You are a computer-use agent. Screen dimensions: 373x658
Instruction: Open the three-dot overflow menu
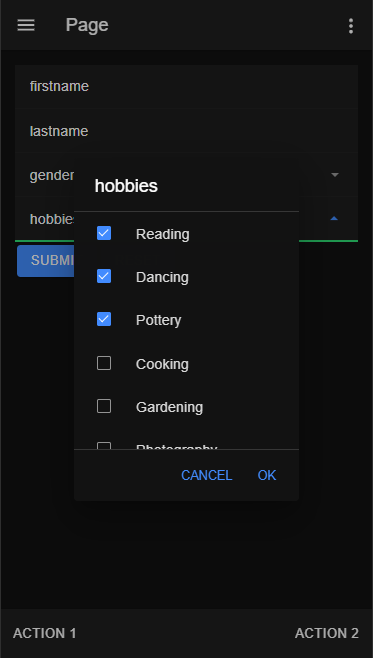pyautogui.click(x=351, y=26)
